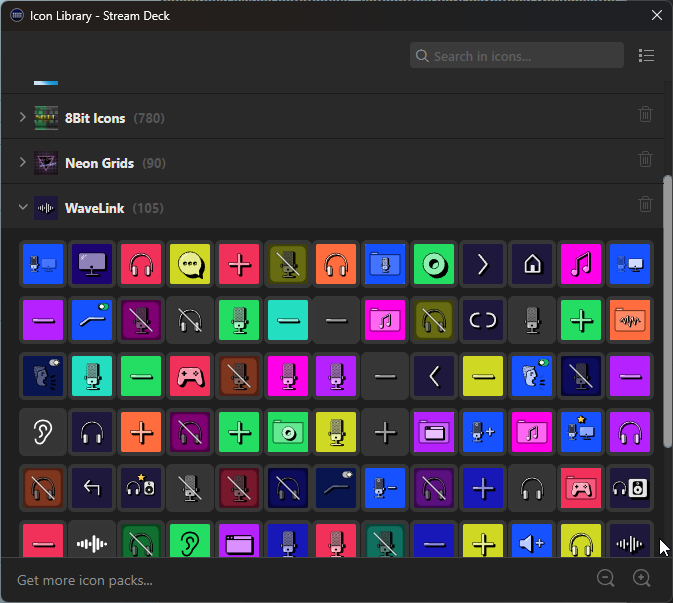The width and height of the screenshot is (673, 603).
Task: Select the magenta music note icon
Action: [x=581, y=264]
